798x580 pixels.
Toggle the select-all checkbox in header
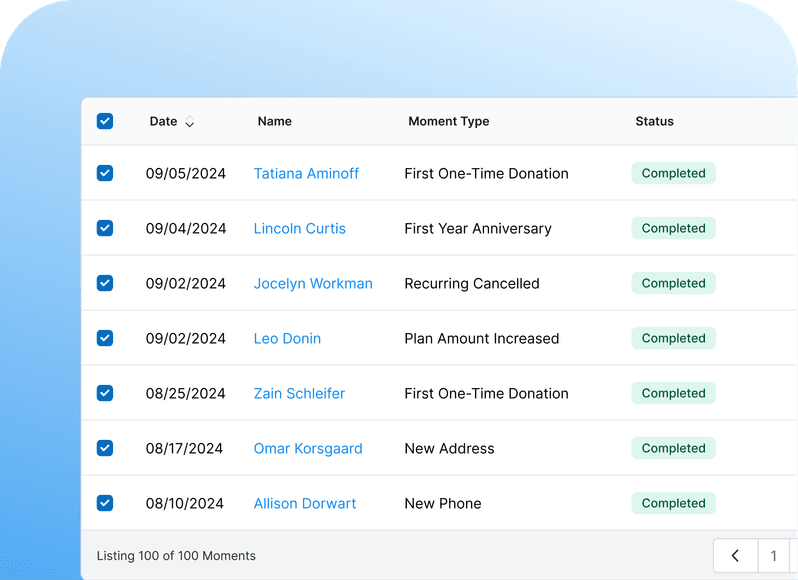tap(105, 121)
